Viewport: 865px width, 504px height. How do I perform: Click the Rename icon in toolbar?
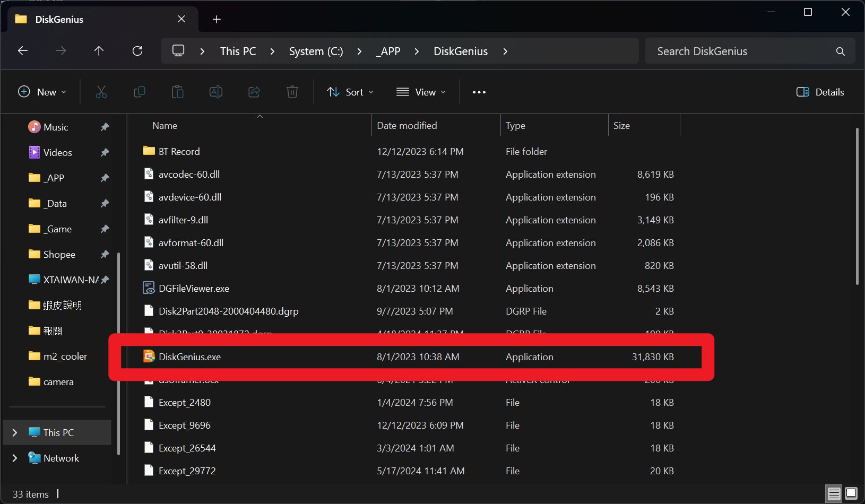pyautogui.click(x=216, y=92)
